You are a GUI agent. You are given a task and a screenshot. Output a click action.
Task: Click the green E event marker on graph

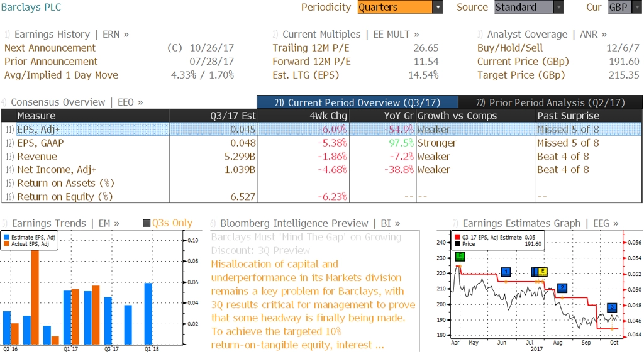click(460, 257)
